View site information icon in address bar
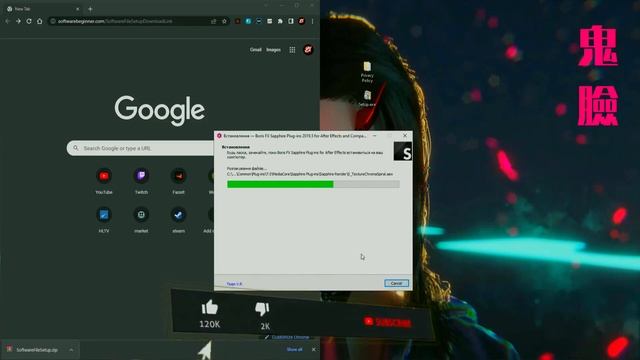The image size is (640, 360). click(53, 21)
